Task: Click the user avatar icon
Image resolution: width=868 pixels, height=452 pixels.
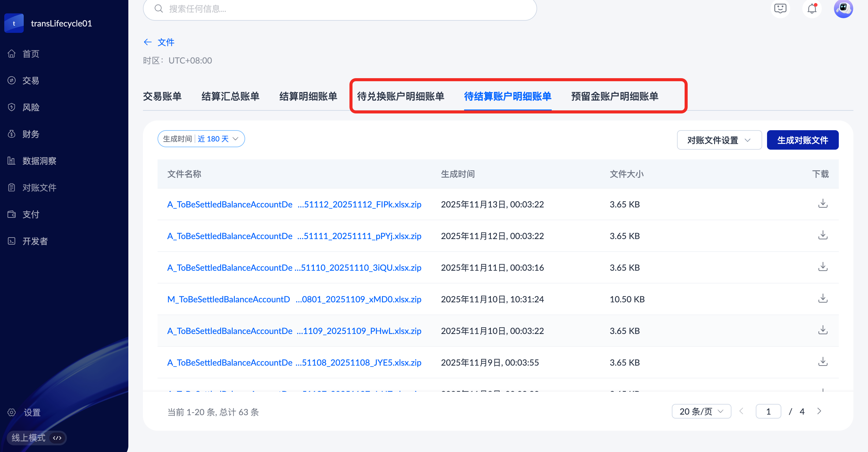Action: tap(843, 9)
